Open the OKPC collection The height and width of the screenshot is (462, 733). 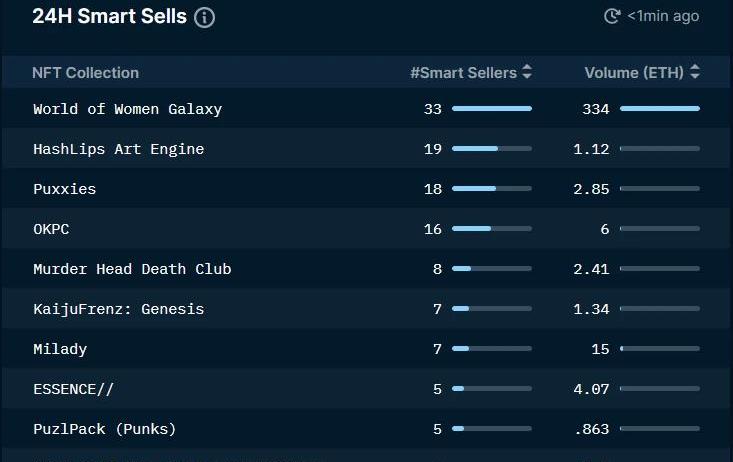[x=51, y=229]
